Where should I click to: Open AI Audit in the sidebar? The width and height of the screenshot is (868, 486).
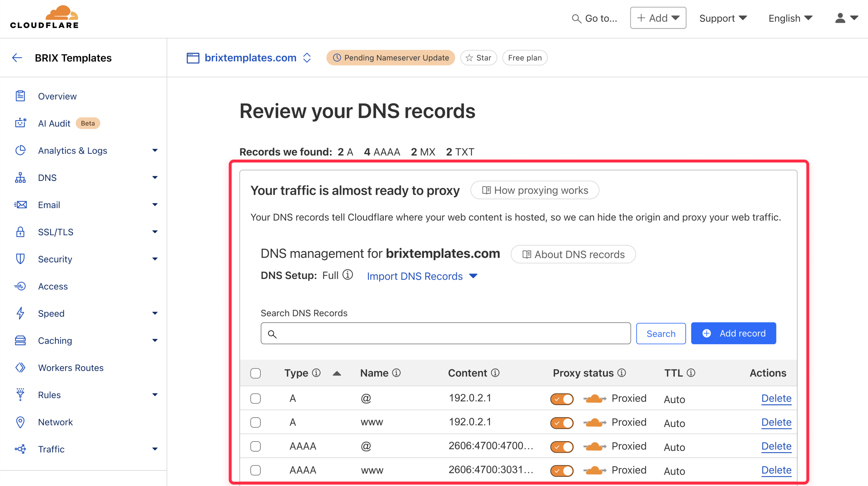click(54, 123)
